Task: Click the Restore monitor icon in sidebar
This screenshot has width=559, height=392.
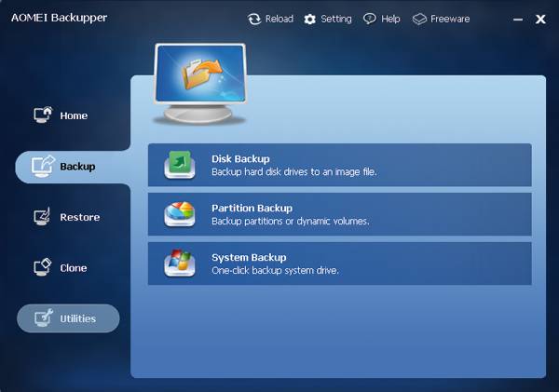Action: tap(42, 217)
